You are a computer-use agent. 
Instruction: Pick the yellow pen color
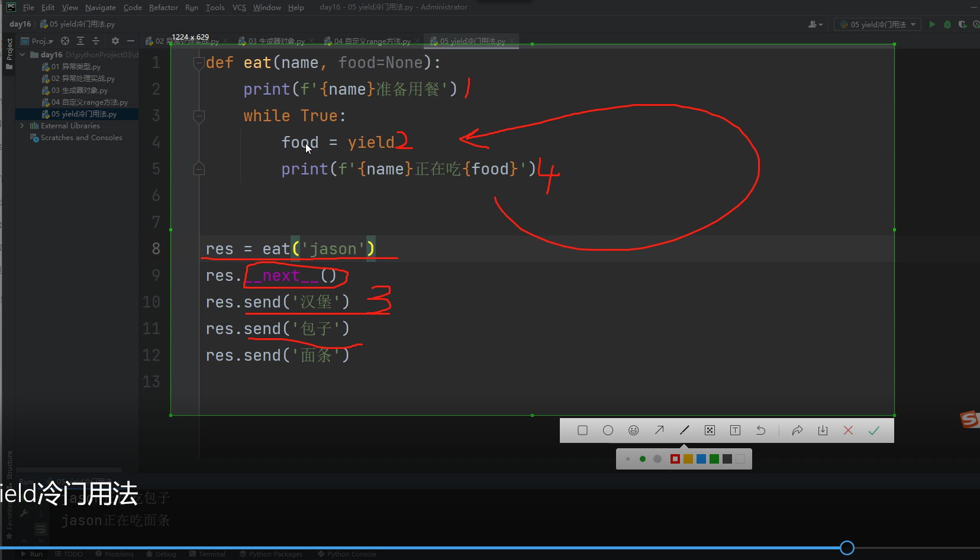[x=688, y=459]
